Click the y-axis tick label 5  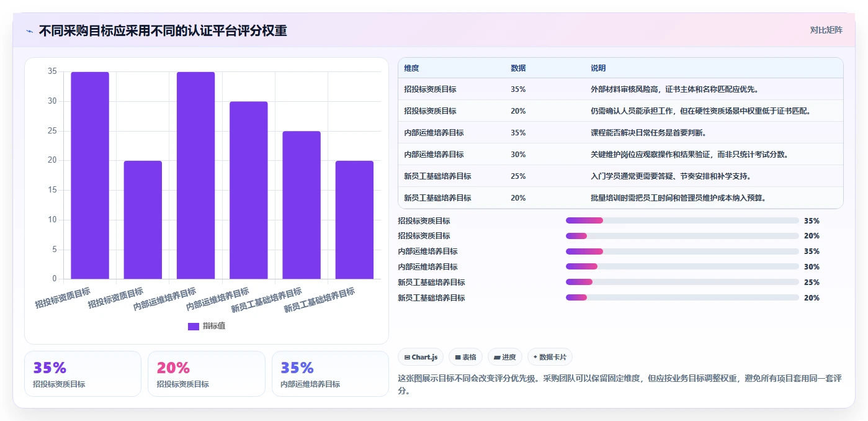55,250
